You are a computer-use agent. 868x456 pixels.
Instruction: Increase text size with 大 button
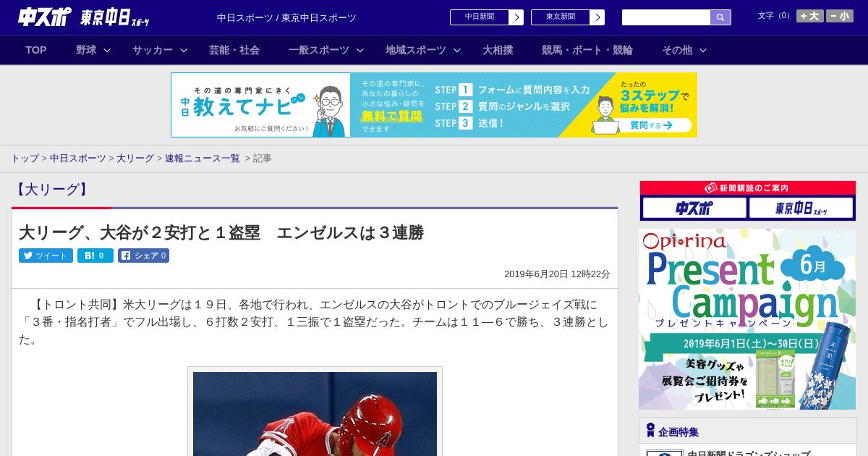[810, 16]
